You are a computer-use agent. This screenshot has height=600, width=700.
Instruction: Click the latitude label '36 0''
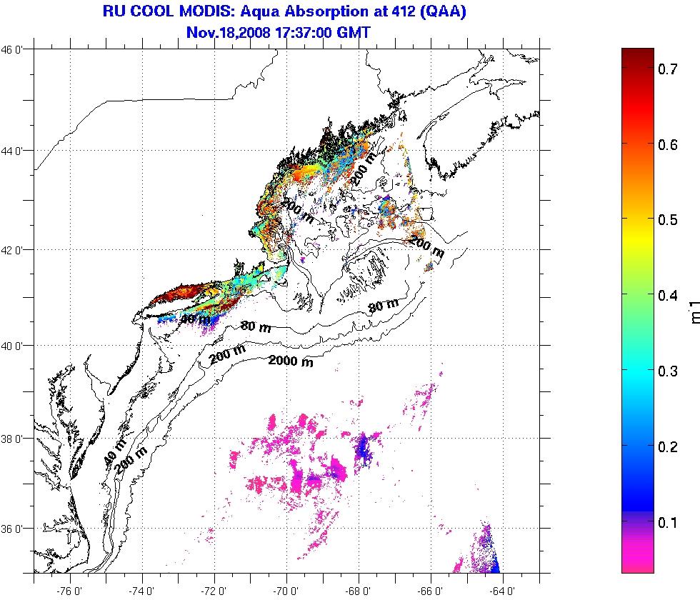pos(11,529)
